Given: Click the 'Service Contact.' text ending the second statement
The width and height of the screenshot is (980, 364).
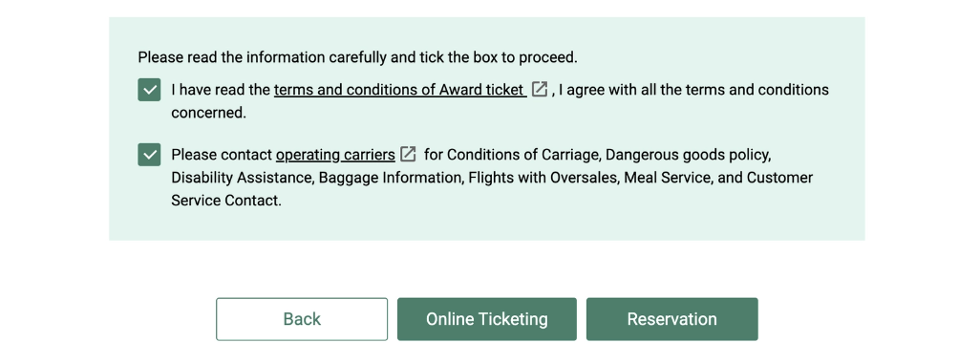Looking at the screenshot, I should pyautogui.click(x=226, y=201).
